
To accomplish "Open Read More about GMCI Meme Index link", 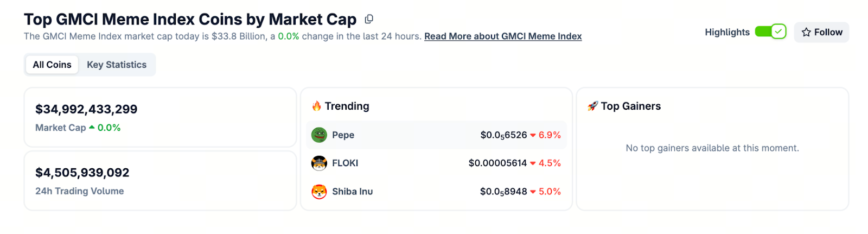I will pyautogui.click(x=503, y=36).
